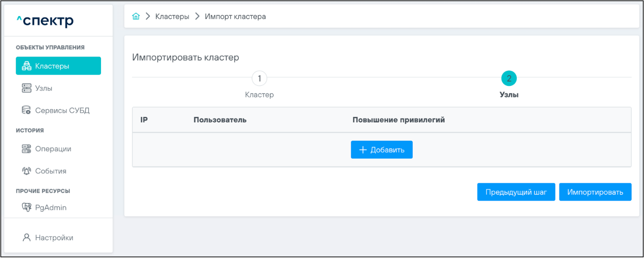Click the Сервисы СУБД database icon

click(27, 111)
